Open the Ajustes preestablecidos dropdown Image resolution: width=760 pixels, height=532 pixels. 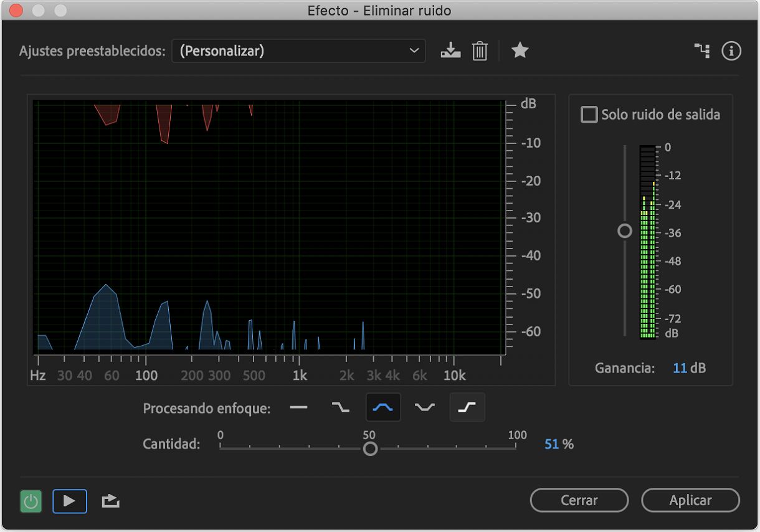[x=413, y=50]
